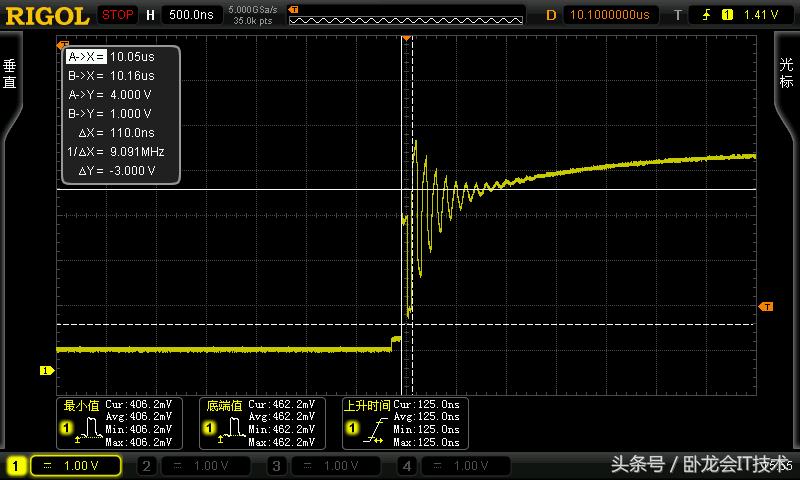Screen dimensions: 800x480
Task: Click the channel 1 ground marker
Action: point(45,371)
